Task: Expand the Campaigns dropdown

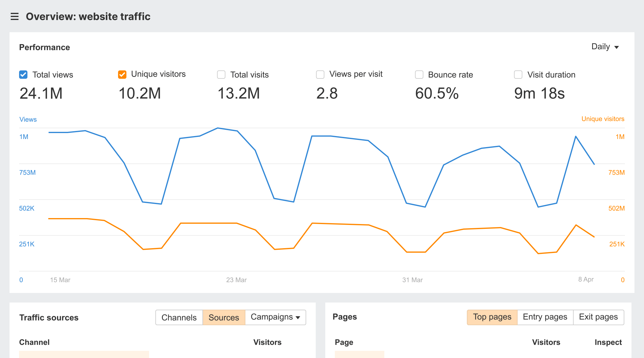Action: click(x=275, y=317)
